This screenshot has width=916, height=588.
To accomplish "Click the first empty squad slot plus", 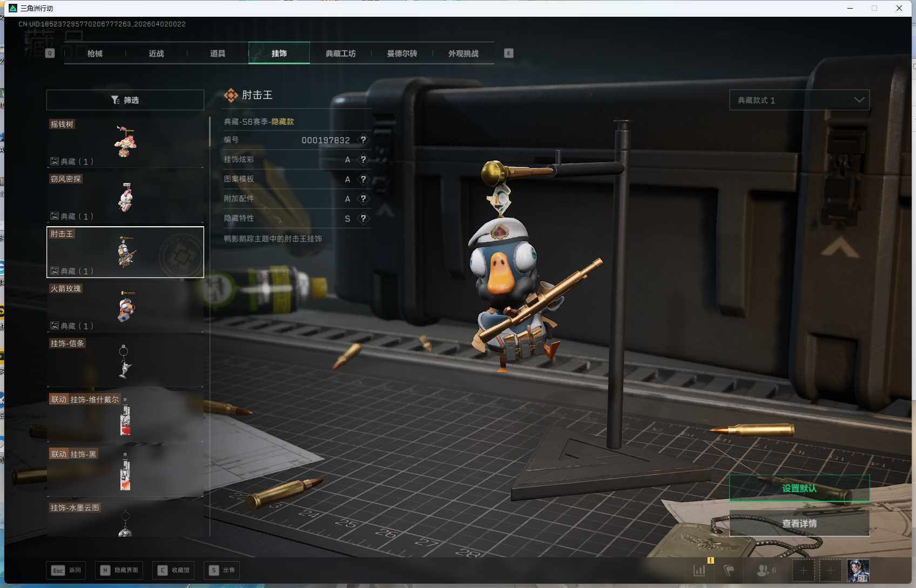I will click(x=803, y=570).
